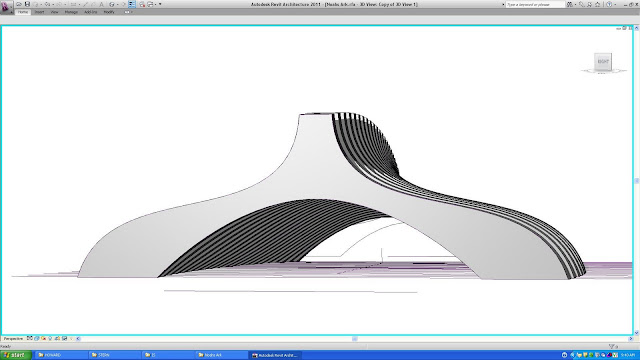The image size is (640, 360).
Task: Click the ViewCube RIGHT face
Action: pos(603,62)
